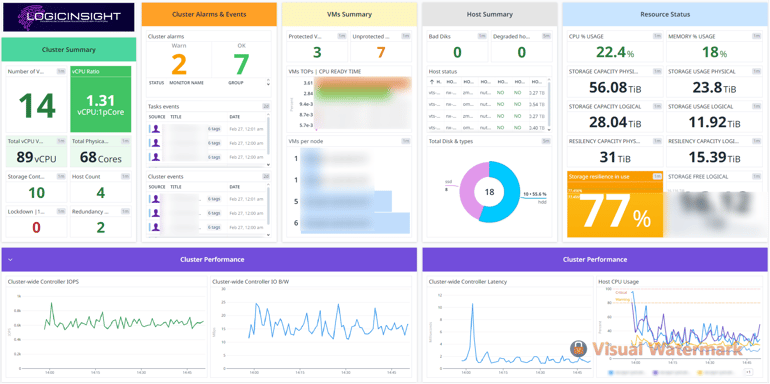Click scroll-down arrow in Tasks events table
770x384 pixels.
(x=268, y=165)
